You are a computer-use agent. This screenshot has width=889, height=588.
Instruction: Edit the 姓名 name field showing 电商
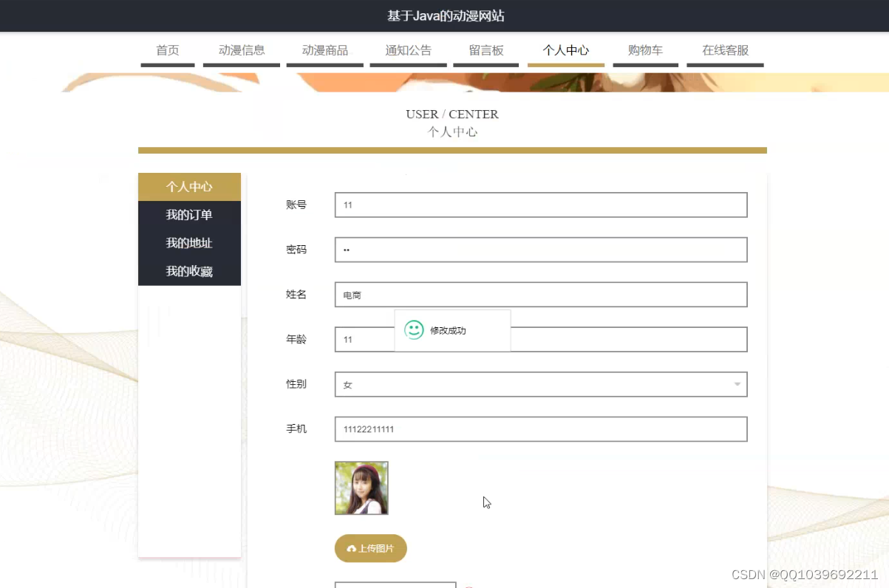click(541, 294)
